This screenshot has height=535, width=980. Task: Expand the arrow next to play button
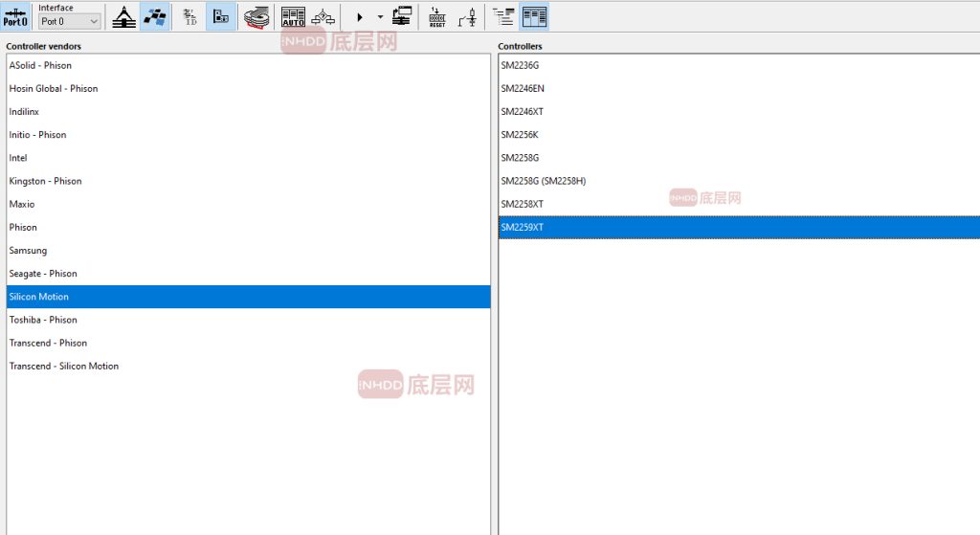point(379,16)
